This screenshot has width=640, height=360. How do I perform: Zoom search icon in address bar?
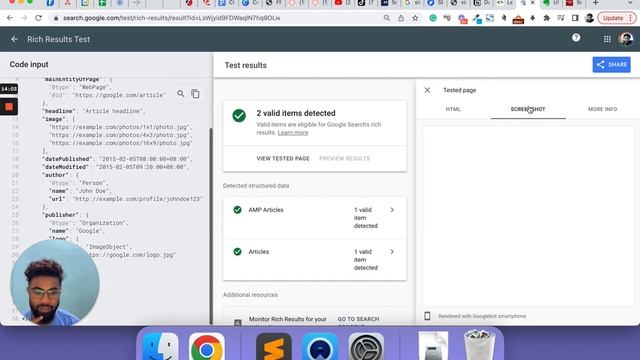point(387,18)
